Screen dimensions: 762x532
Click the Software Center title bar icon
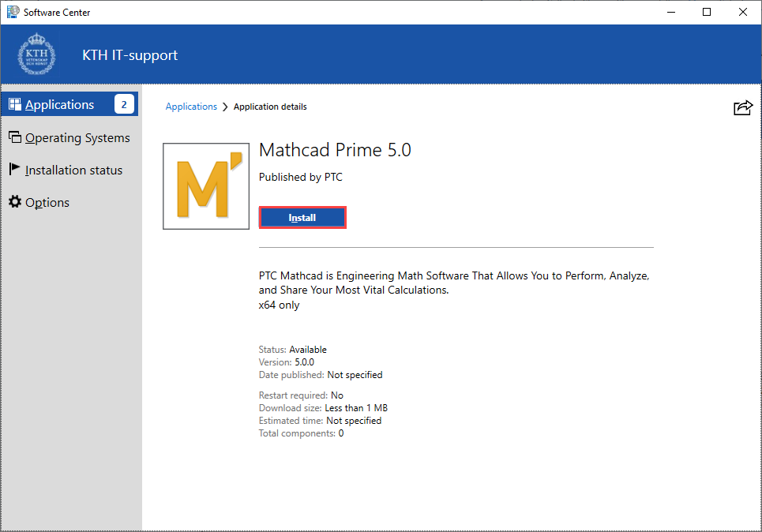click(13, 12)
